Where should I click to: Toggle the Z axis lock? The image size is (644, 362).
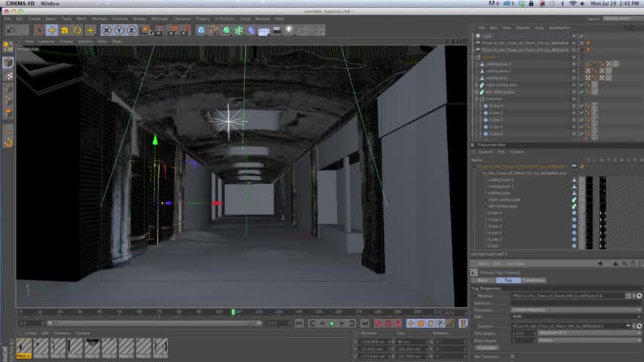[x=131, y=30]
